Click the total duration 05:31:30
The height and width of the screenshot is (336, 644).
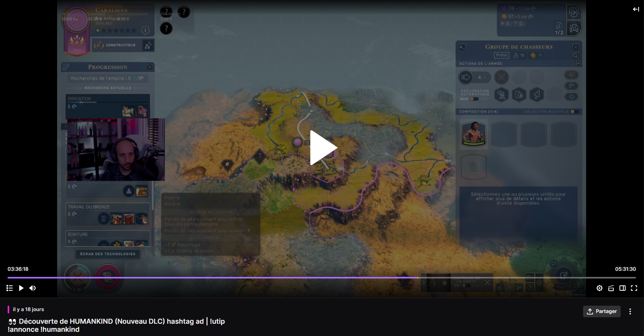point(626,269)
